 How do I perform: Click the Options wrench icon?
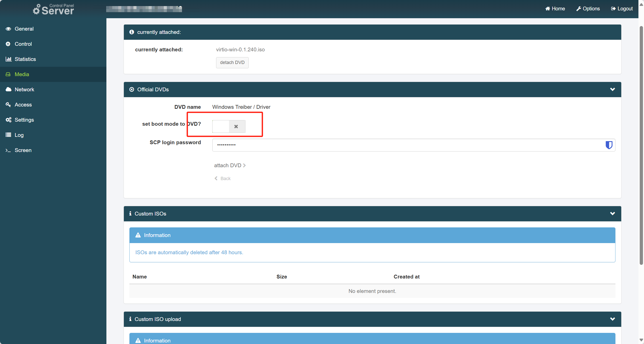[579, 9]
